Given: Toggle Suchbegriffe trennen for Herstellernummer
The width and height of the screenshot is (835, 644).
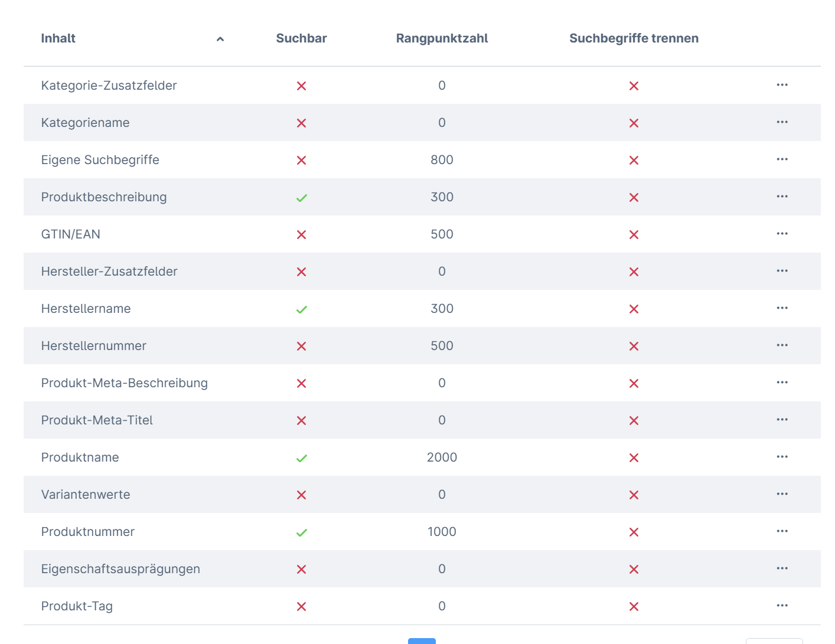Looking at the screenshot, I should [634, 346].
